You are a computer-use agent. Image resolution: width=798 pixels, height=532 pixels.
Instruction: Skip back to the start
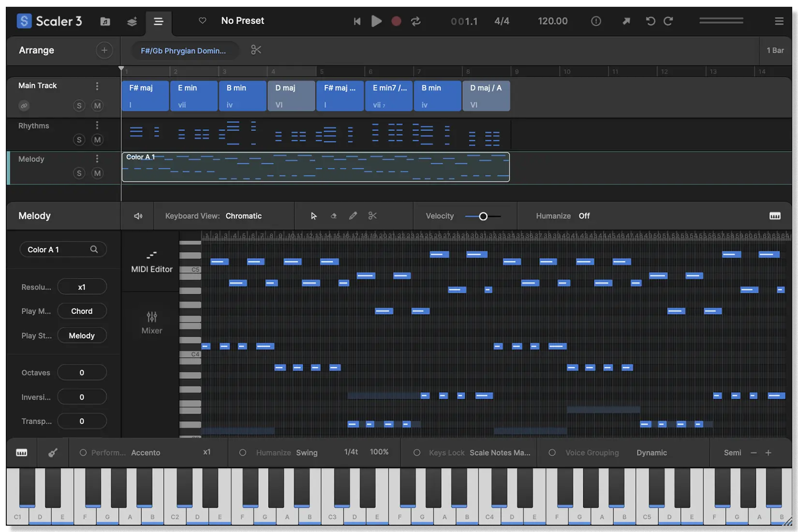pos(357,21)
